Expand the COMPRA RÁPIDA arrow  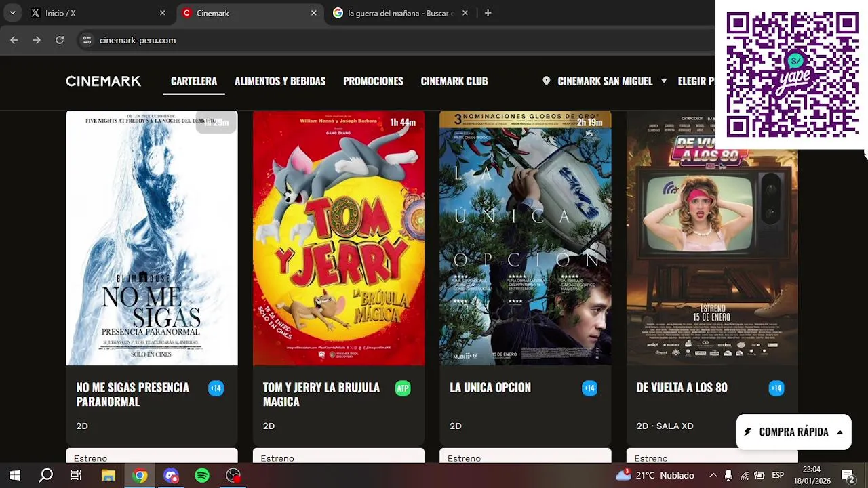click(840, 432)
